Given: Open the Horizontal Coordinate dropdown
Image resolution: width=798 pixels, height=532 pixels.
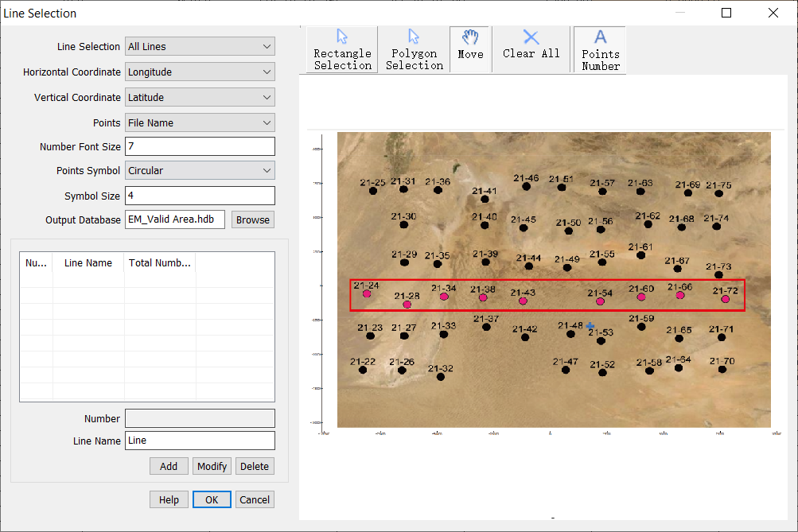Looking at the screenshot, I should [200, 72].
